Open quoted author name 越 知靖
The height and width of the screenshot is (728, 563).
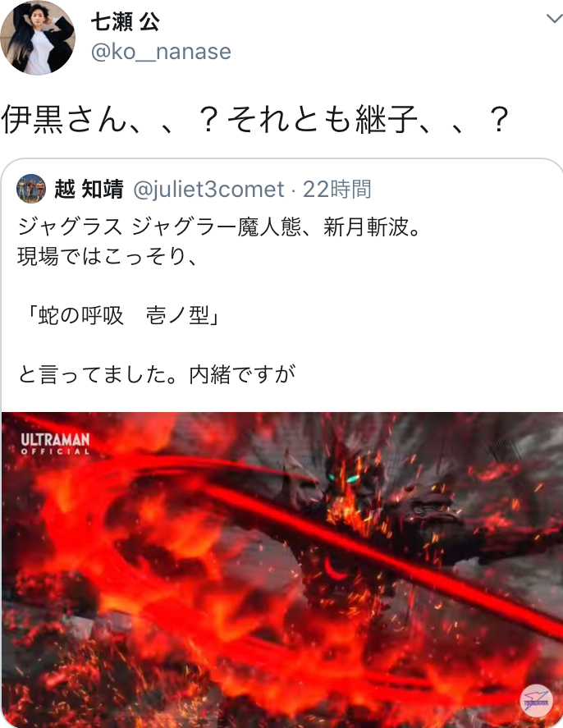click(89, 189)
